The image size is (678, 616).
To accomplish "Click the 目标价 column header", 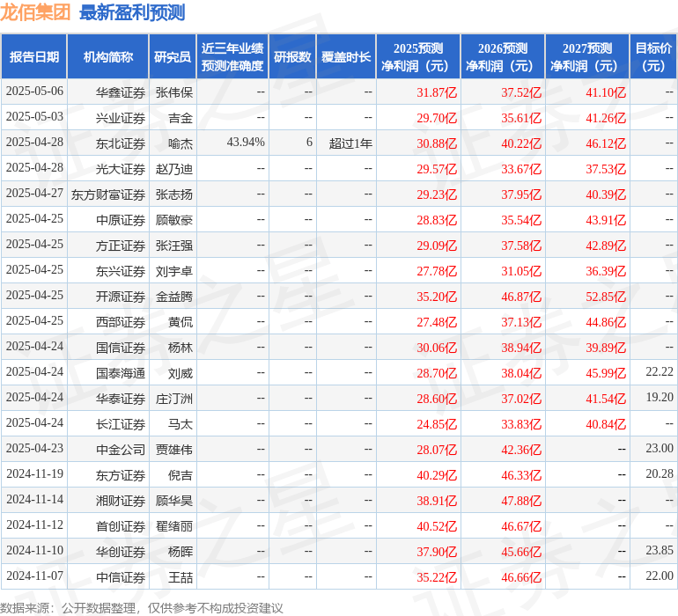I will (653, 56).
